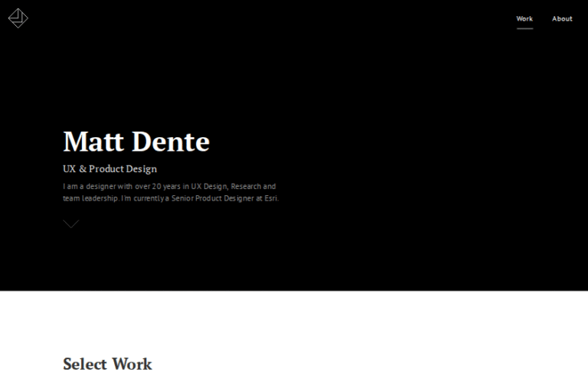Screen dimensions: 588x392
Task: Click the ampersand in the subtitle
Action: click(83, 169)
